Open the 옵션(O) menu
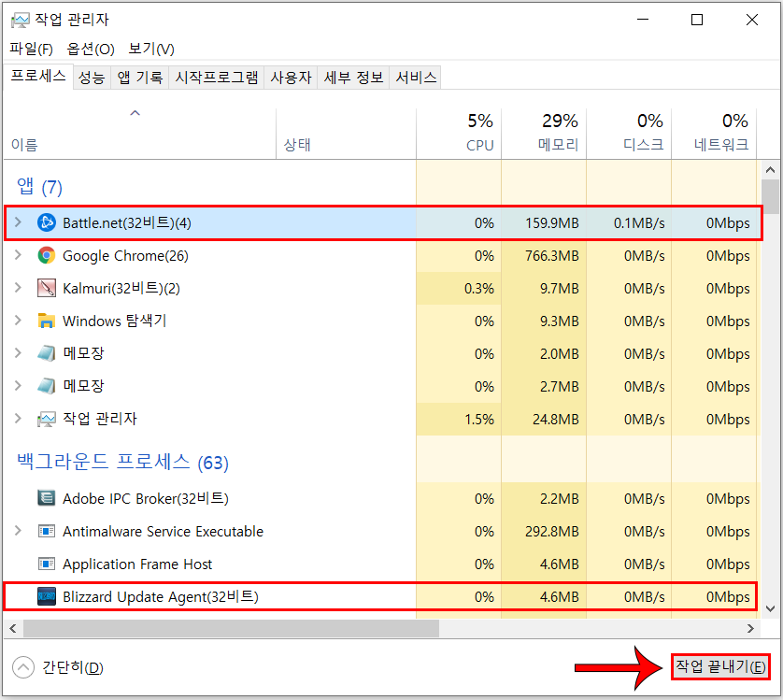Image resolution: width=783 pixels, height=700 pixels. click(x=91, y=49)
